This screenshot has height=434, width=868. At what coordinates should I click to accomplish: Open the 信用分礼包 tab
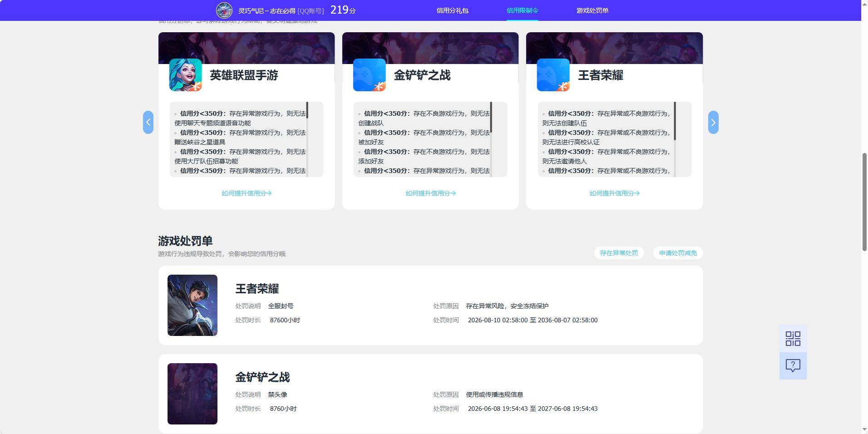452,10
